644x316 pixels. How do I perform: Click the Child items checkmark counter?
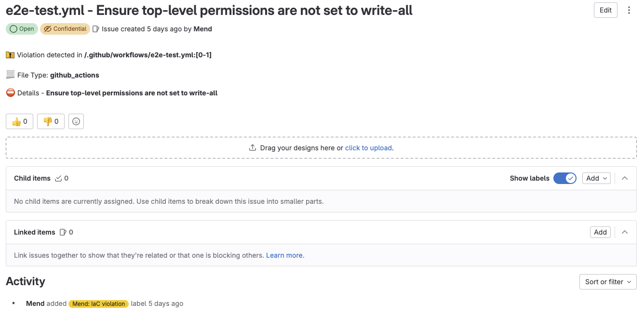(x=59, y=178)
